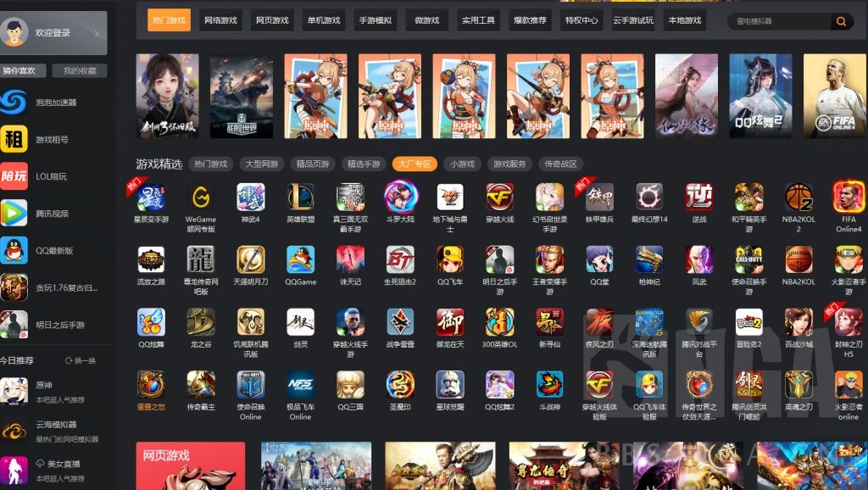Switch sidebar to 我的收藏
Screen dimensions: 868x490
(x=80, y=71)
